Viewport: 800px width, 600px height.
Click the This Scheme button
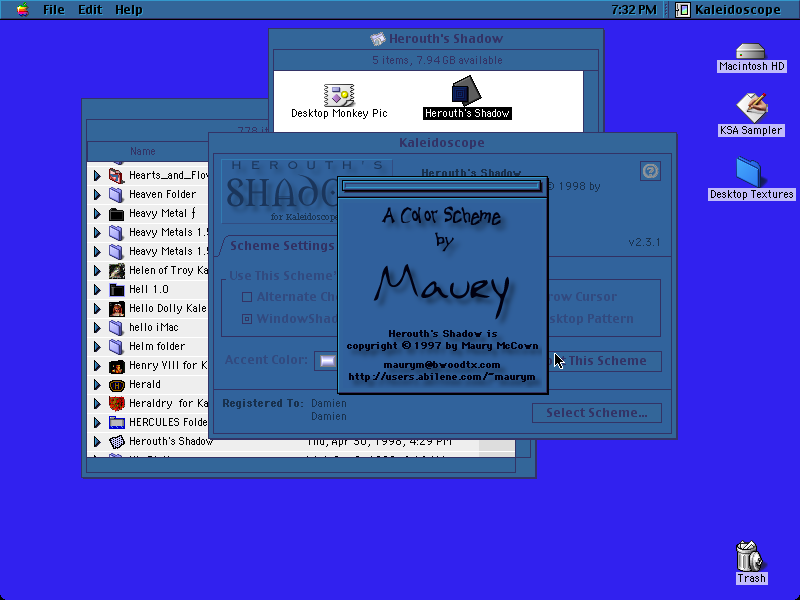[605, 361]
